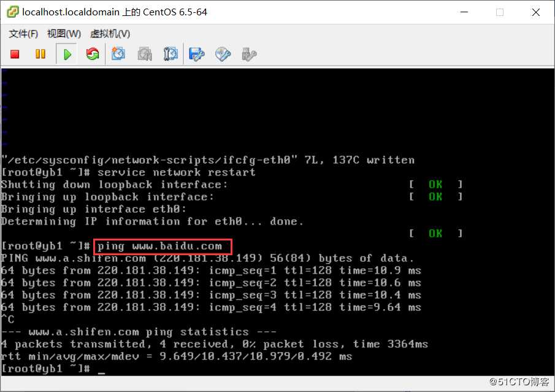Power on the VM with the green play icon
The width and height of the screenshot is (555, 392).
[x=67, y=54]
